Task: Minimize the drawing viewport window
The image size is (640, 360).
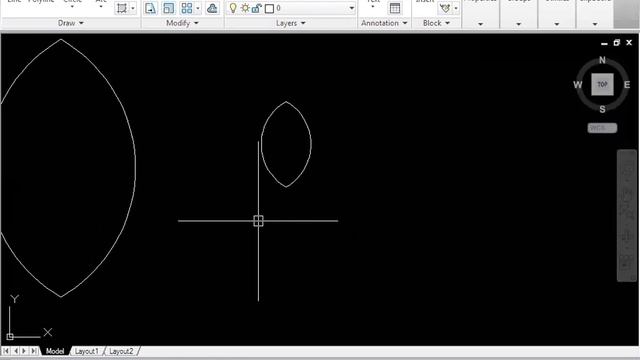Action: [x=604, y=43]
